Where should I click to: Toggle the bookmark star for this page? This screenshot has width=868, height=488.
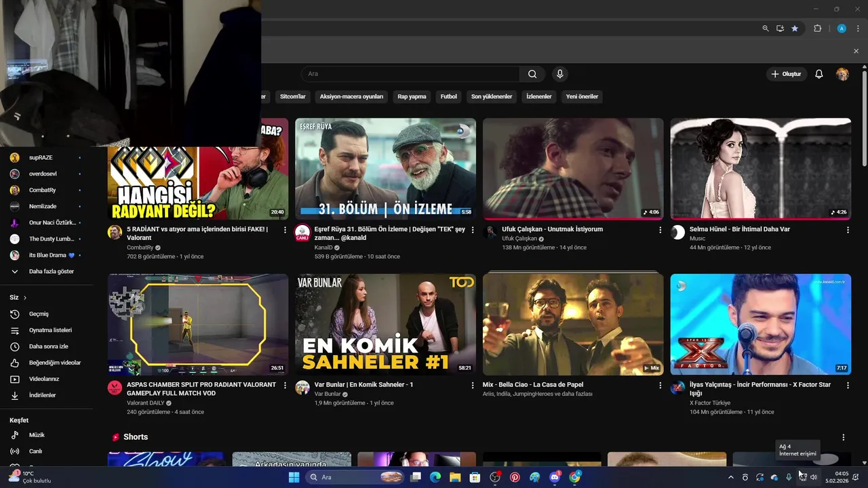coord(795,28)
